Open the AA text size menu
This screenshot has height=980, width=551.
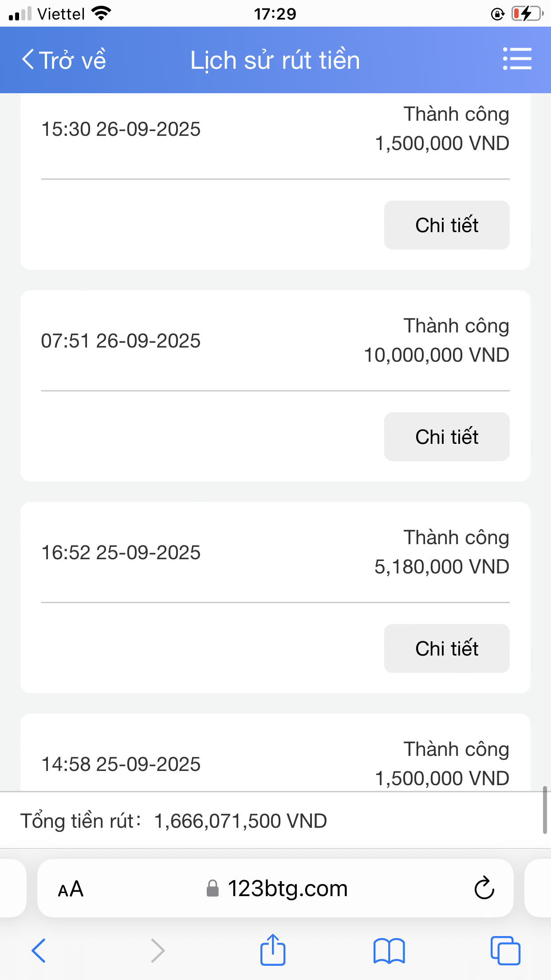pos(71,889)
